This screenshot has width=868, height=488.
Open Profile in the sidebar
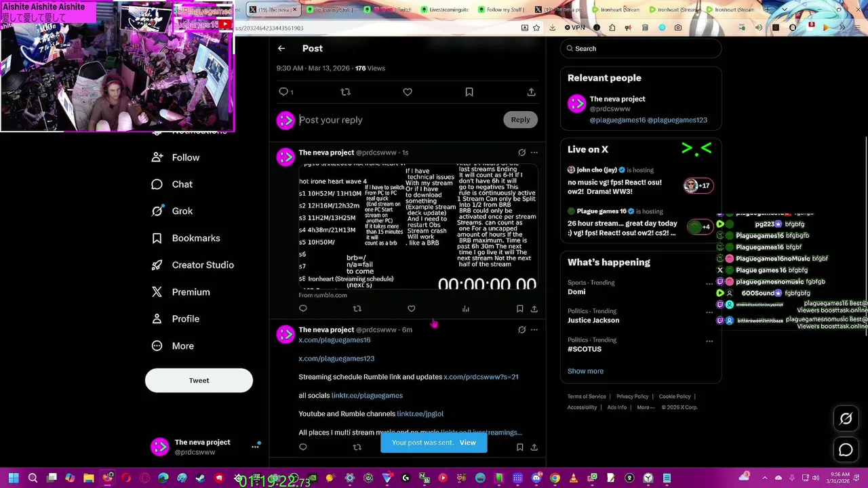[x=176, y=319]
